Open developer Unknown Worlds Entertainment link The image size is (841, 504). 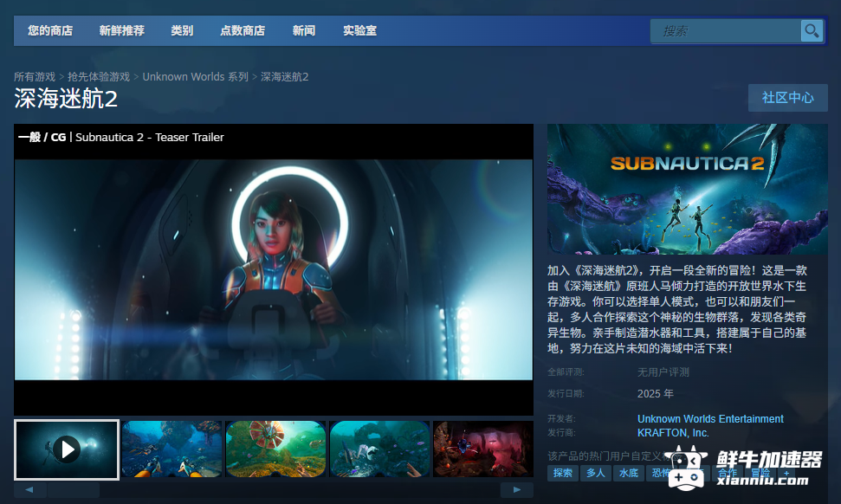coord(710,419)
